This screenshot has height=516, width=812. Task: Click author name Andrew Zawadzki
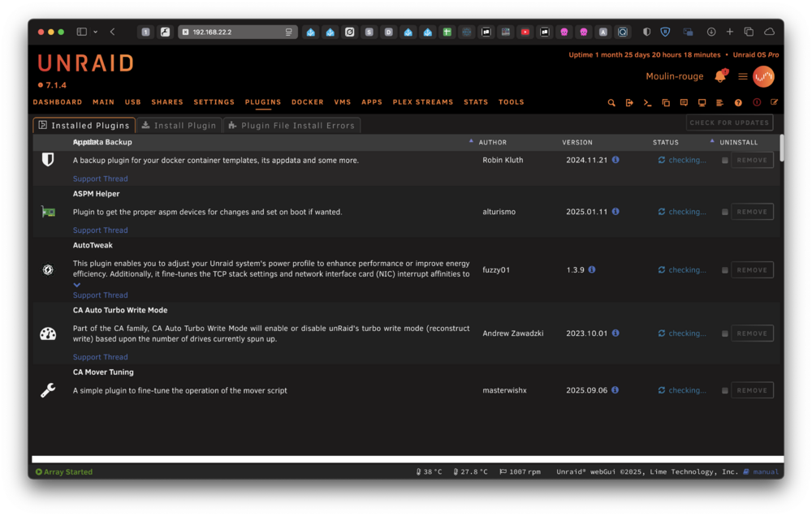[513, 333]
